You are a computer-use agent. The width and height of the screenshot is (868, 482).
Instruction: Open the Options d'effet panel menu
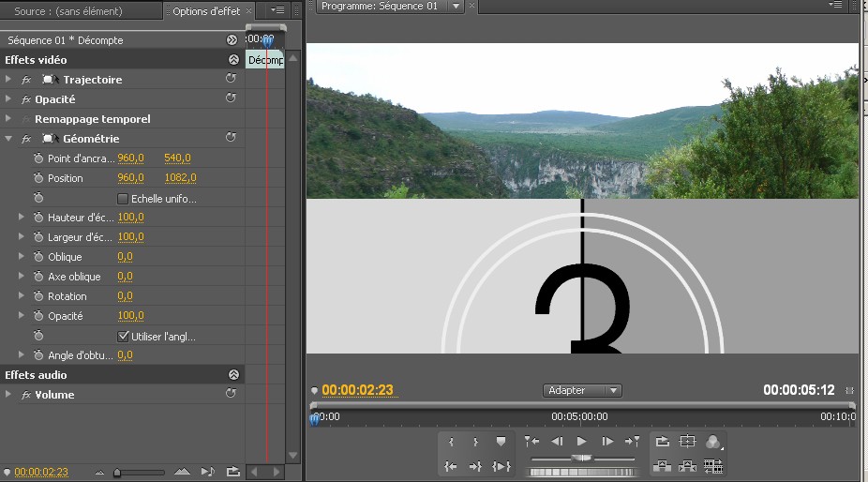(x=277, y=10)
